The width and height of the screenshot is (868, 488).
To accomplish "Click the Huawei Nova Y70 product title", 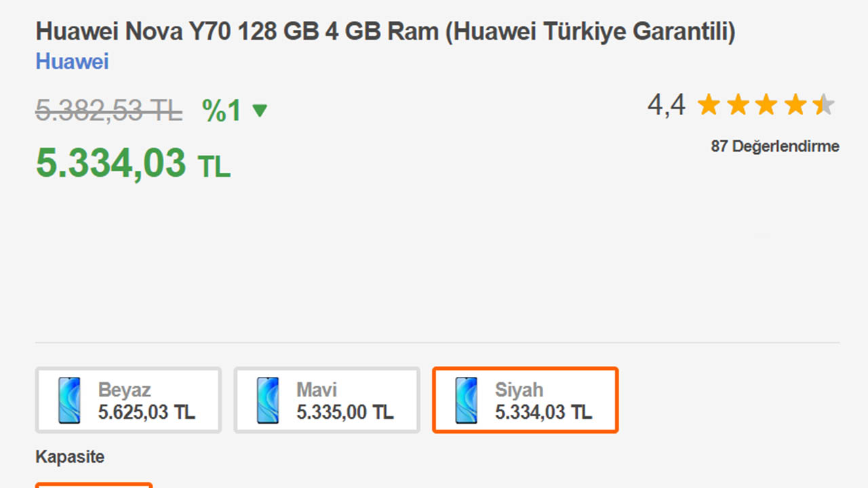I will click(x=384, y=30).
